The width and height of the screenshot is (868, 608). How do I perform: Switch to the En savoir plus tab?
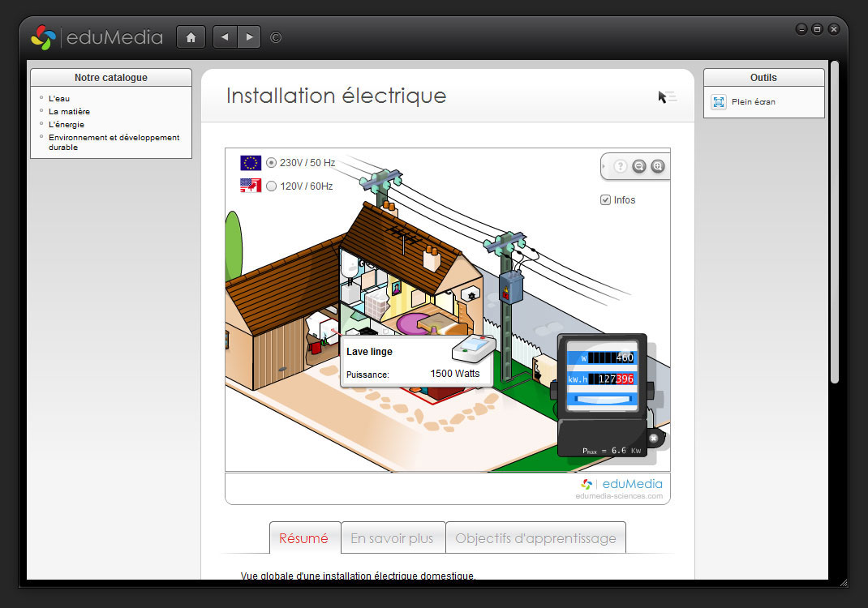[x=393, y=538]
